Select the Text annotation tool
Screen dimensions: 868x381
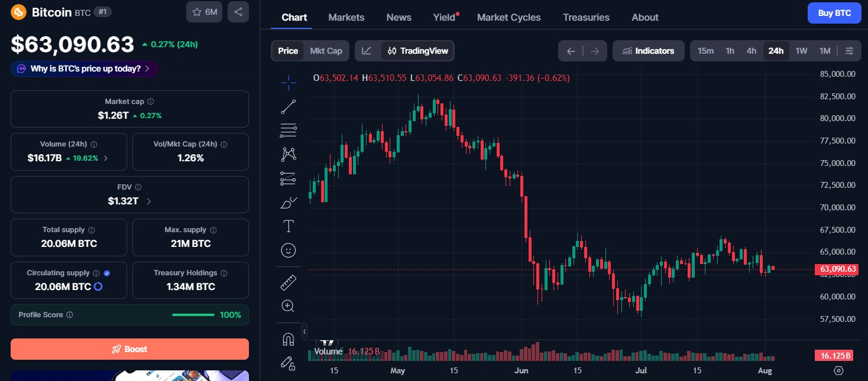289,226
